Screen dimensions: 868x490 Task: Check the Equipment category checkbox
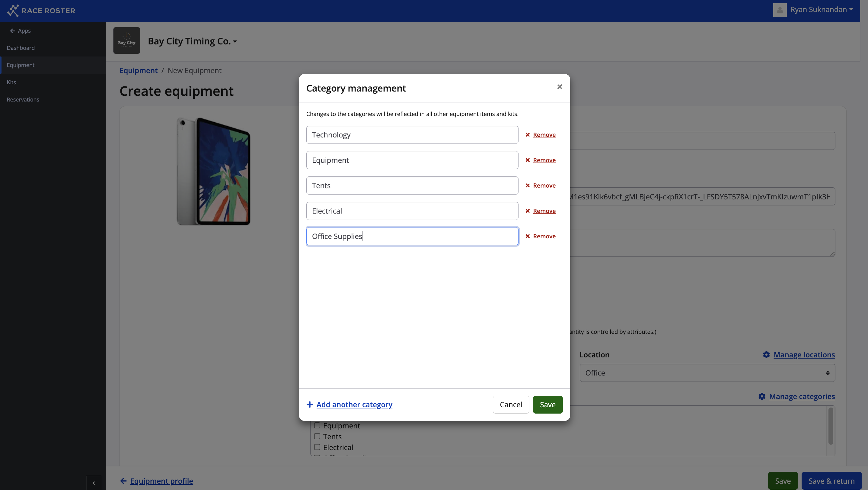(x=317, y=425)
